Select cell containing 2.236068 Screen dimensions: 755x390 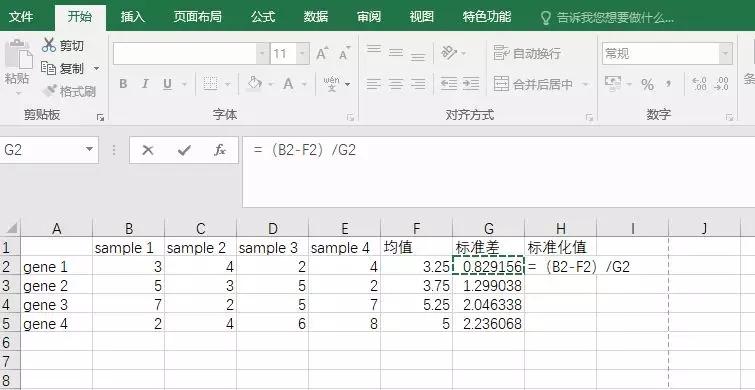pos(488,324)
